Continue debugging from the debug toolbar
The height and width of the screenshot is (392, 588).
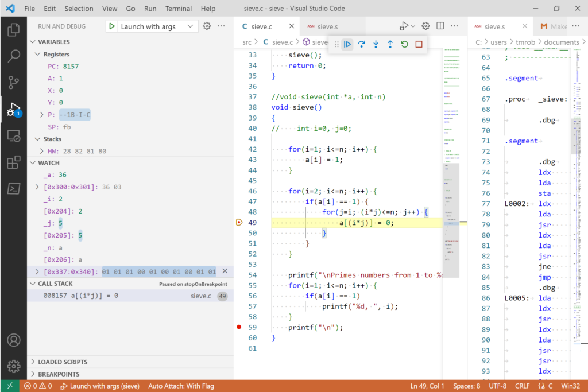click(347, 44)
